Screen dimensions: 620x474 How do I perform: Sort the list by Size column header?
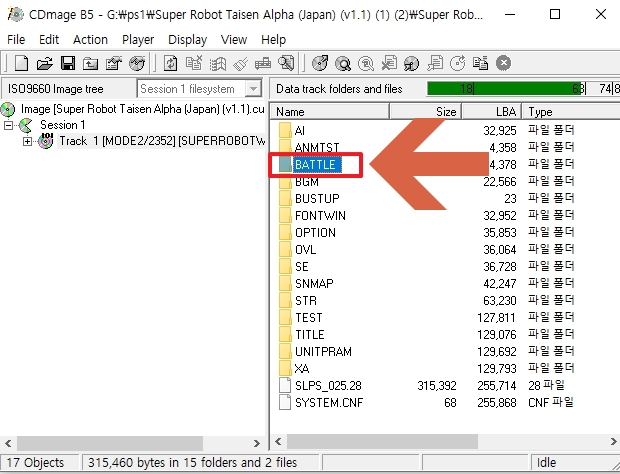coord(425,112)
